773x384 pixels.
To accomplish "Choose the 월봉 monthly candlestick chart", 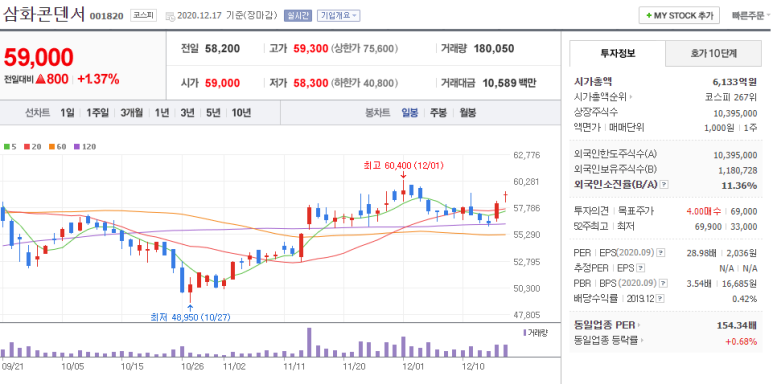I will (x=467, y=113).
